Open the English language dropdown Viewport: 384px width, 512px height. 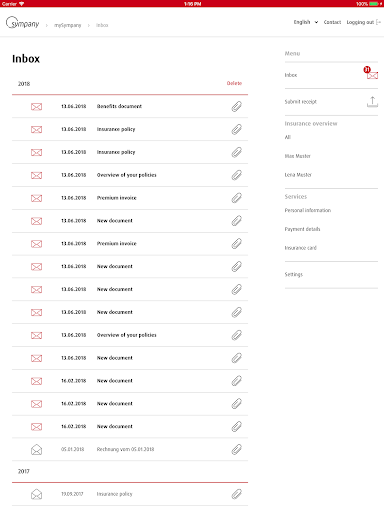coord(306,22)
